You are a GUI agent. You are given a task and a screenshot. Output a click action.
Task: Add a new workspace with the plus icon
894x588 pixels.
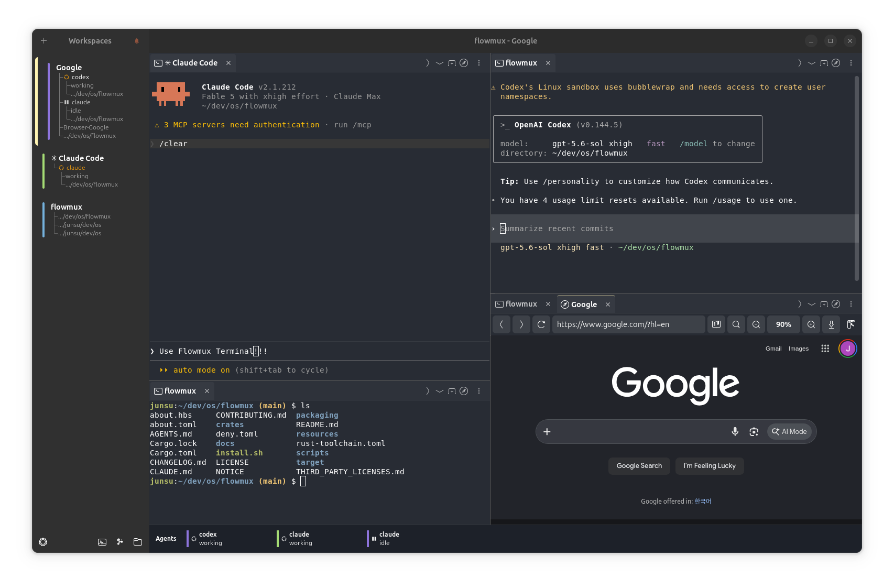44,41
